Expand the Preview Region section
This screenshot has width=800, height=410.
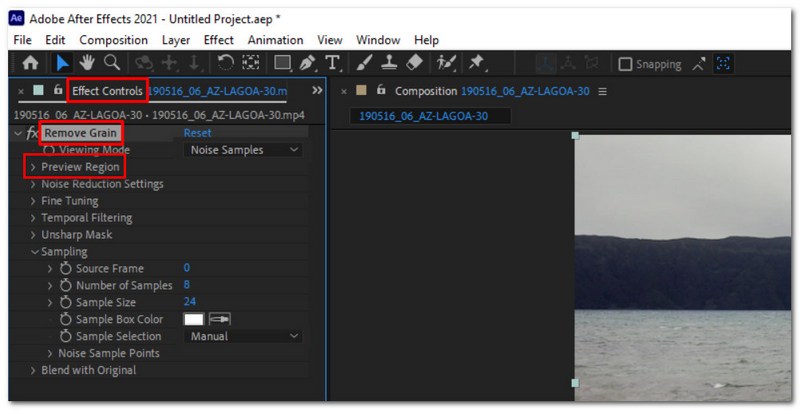click(x=33, y=167)
